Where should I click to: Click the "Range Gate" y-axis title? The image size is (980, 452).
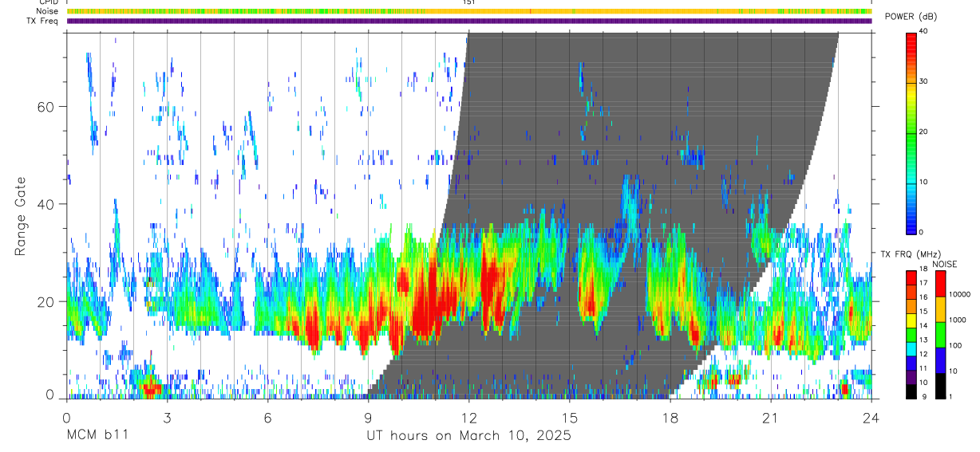point(22,216)
